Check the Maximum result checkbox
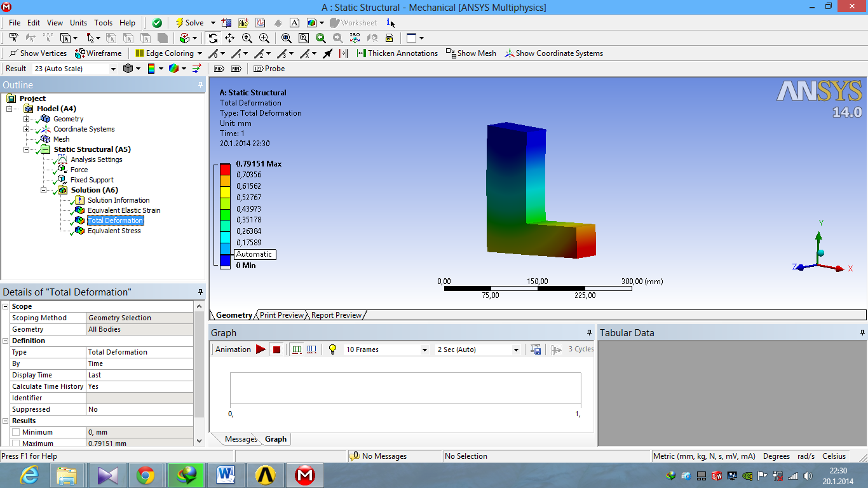 pos(16,444)
